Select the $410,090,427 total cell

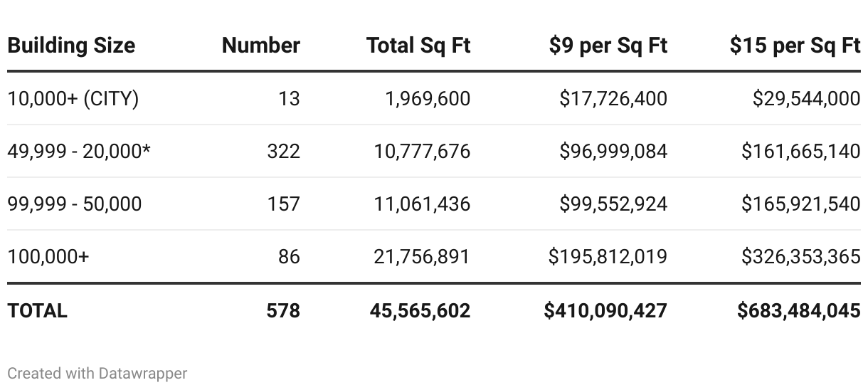pyautogui.click(x=605, y=310)
